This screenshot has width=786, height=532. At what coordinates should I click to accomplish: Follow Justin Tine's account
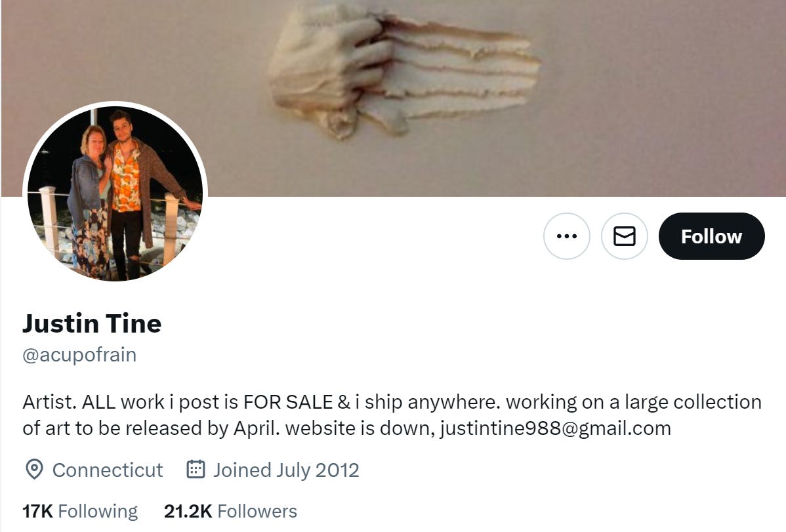(711, 236)
